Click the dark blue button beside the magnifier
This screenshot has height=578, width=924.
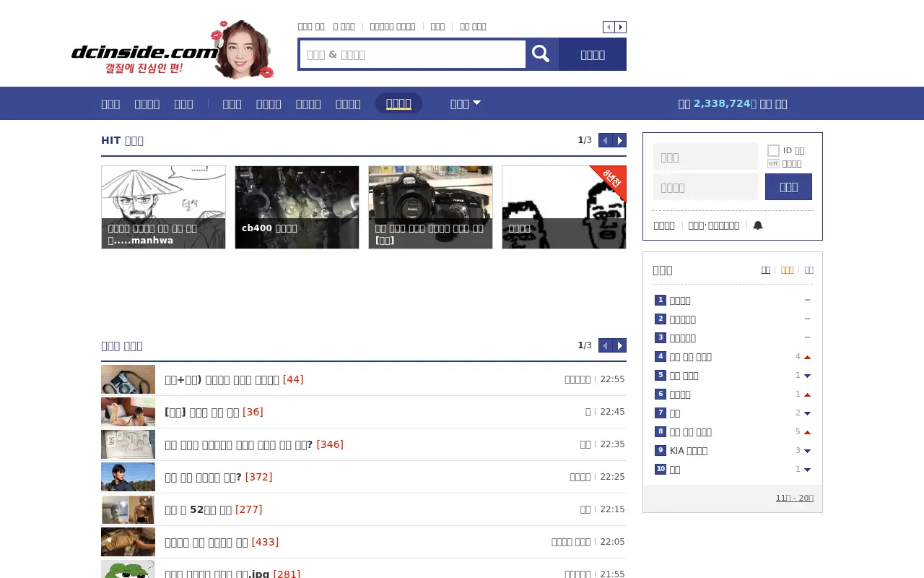593,54
